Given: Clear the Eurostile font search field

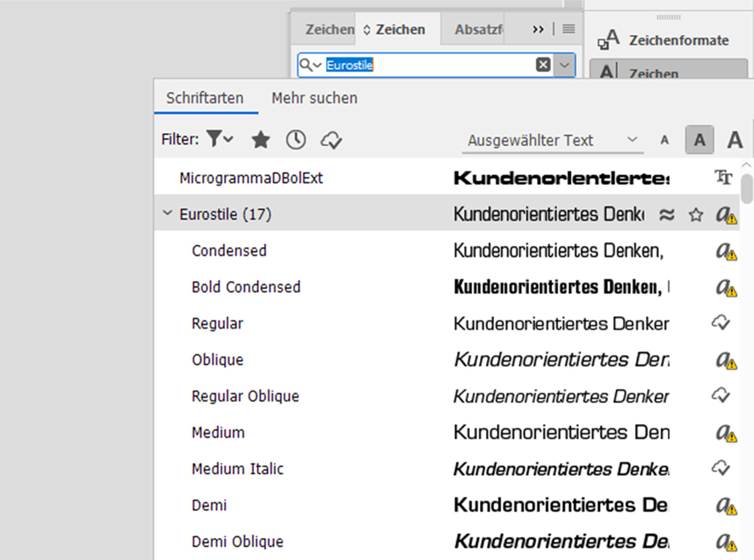Looking at the screenshot, I should tap(543, 65).
